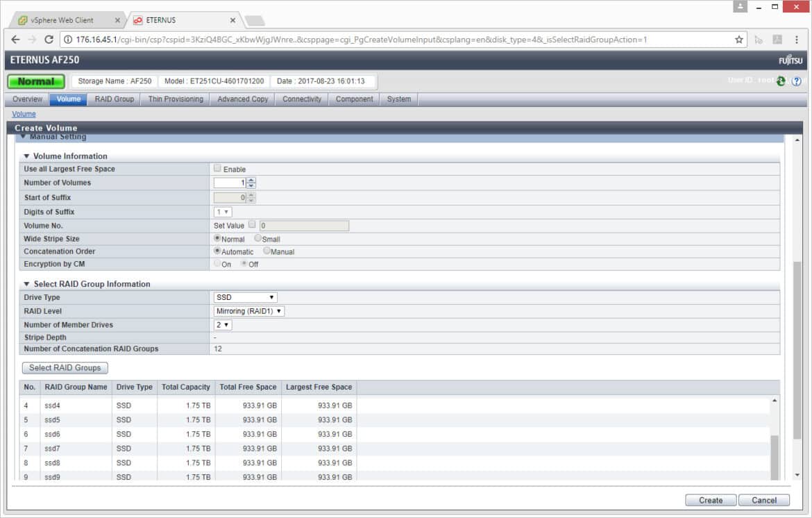Enable Use all Largest Free Space checkbox
The width and height of the screenshot is (812, 518).
pyautogui.click(x=217, y=168)
